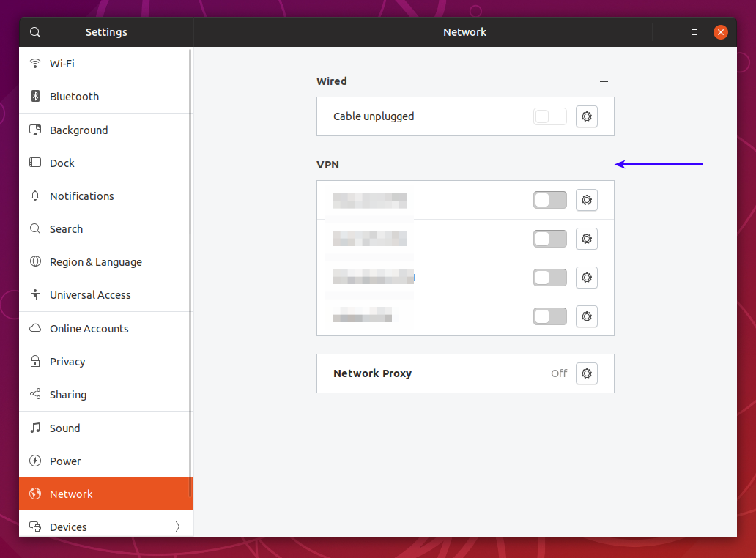Minimize the Settings window
The height and width of the screenshot is (558, 756).
[668, 32]
